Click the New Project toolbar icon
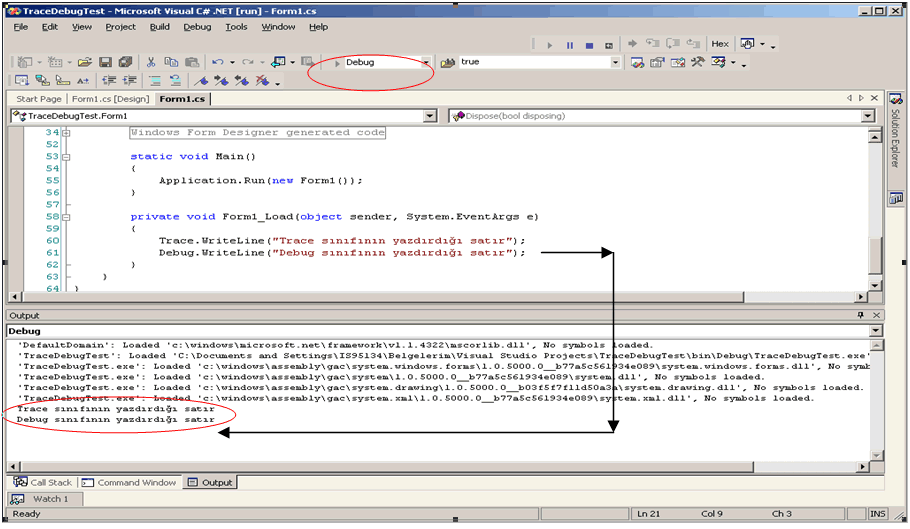The image size is (910, 529). coord(24,62)
